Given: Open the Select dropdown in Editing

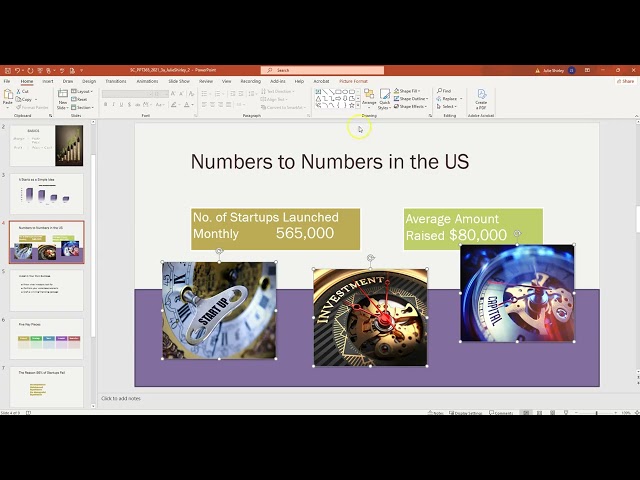Looking at the screenshot, I should click(447, 107).
